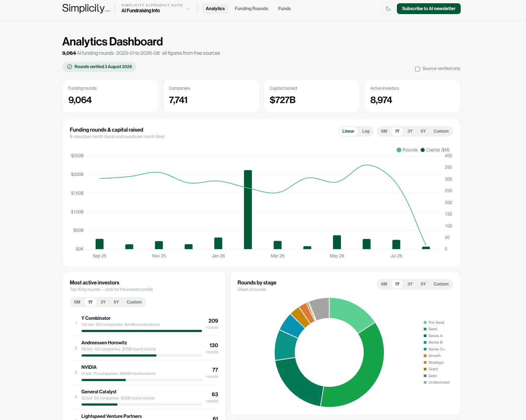Enable the Source-verified only checkbox
This screenshot has width=526, height=420.
[417, 69]
